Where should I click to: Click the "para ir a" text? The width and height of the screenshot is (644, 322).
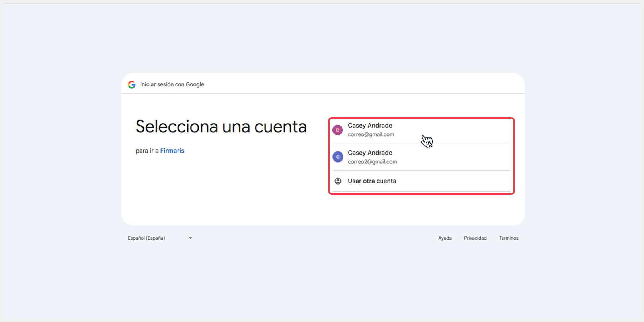147,151
